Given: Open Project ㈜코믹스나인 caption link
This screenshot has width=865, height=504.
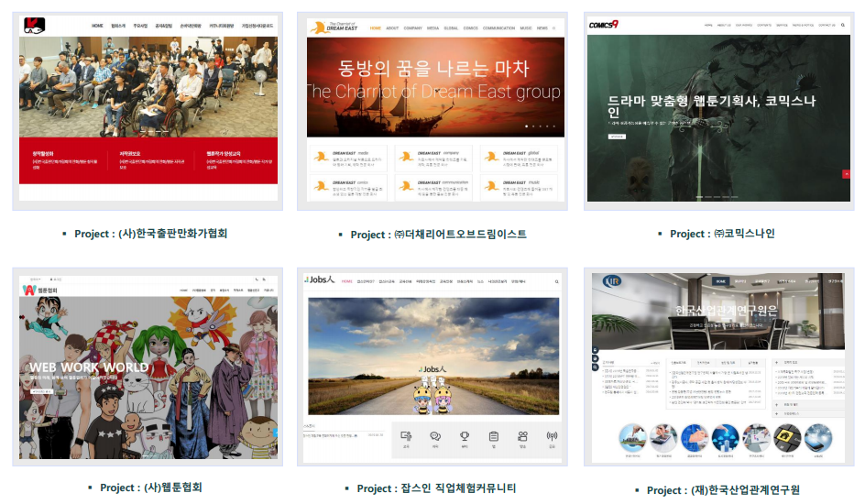Looking at the screenshot, I should click(x=722, y=234).
